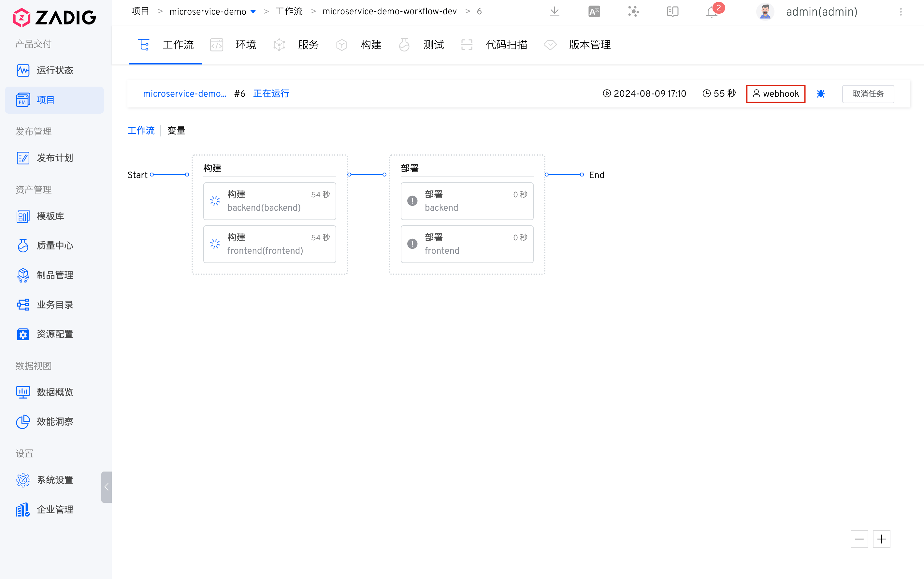The height and width of the screenshot is (579, 924).
Task: Click 项目 in the breadcrumb
Action: pyautogui.click(x=140, y=11)
